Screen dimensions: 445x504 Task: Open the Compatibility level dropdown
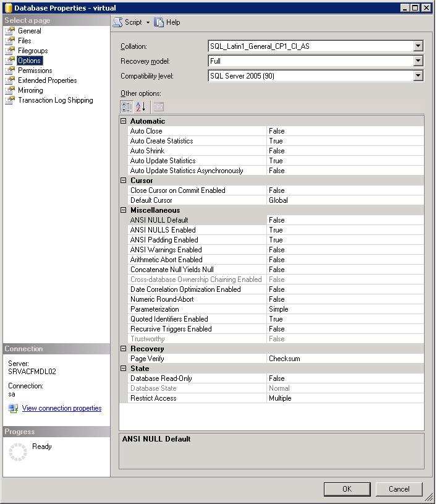pos(418,75)
